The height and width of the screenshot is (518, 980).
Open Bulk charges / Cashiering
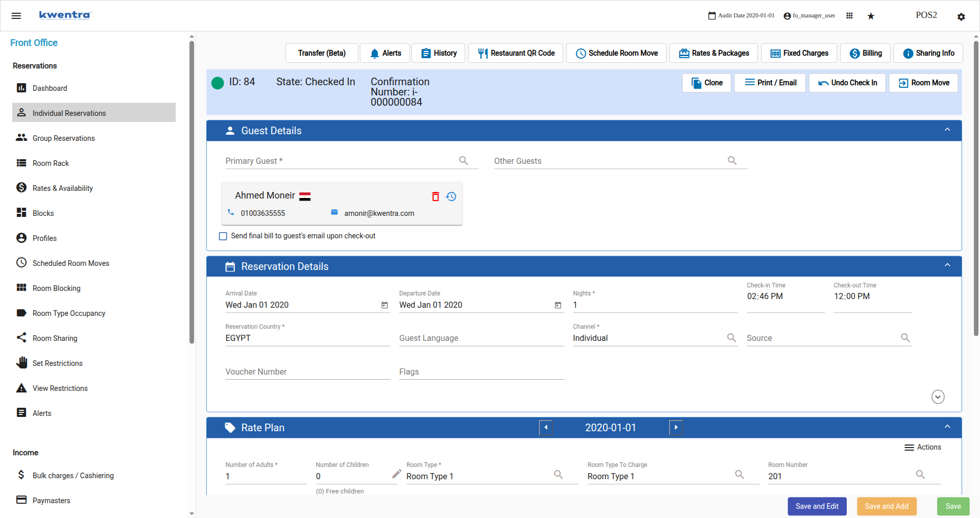click(94, 475)
